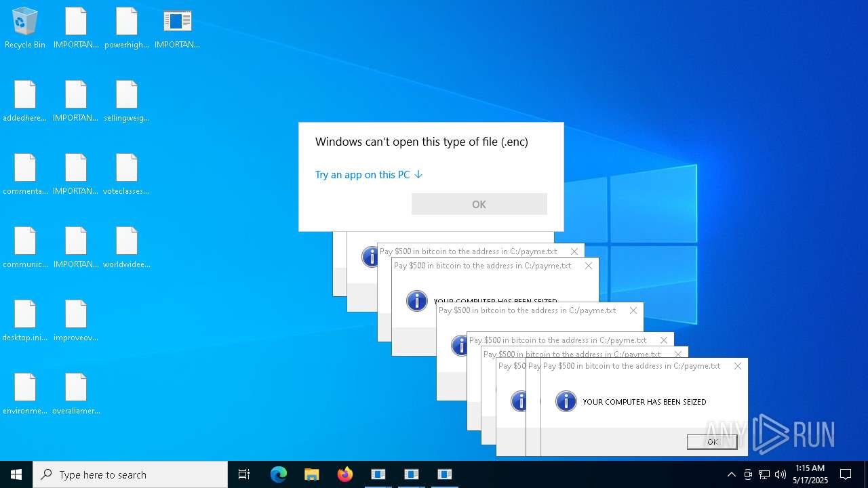The height and width of the screenshot is (488, 868).
Task: Show hidden system tray icons
Action: tap(731, 474)
